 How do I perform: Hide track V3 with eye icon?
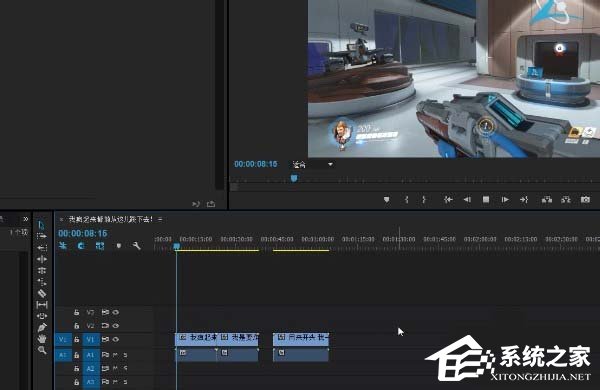116,312
